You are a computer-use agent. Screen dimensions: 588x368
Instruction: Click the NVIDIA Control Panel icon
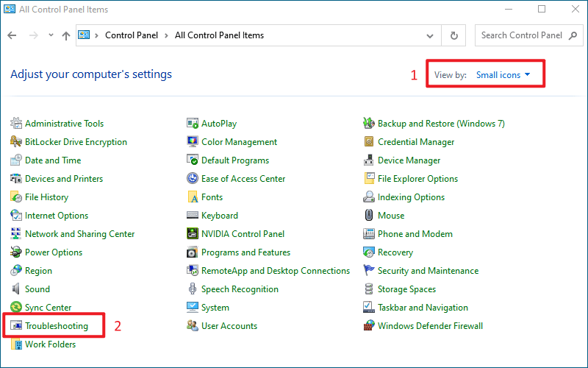tap(193, 233)
